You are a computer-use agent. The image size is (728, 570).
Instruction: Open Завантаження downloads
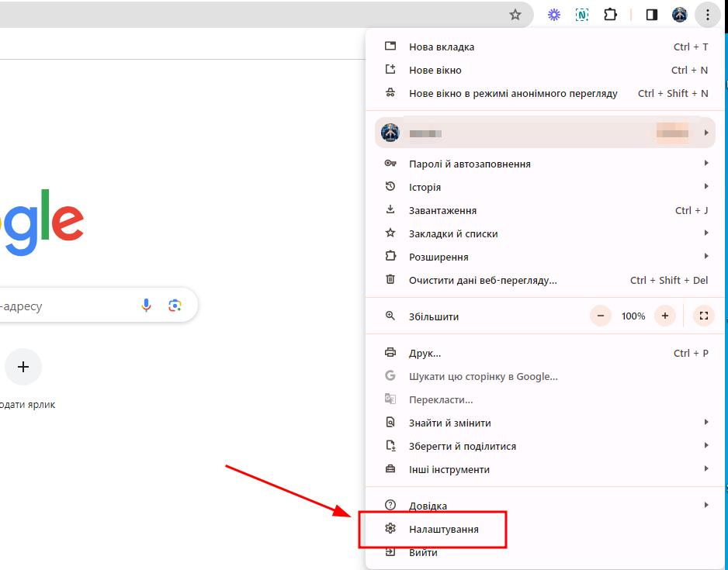(546, 210)
